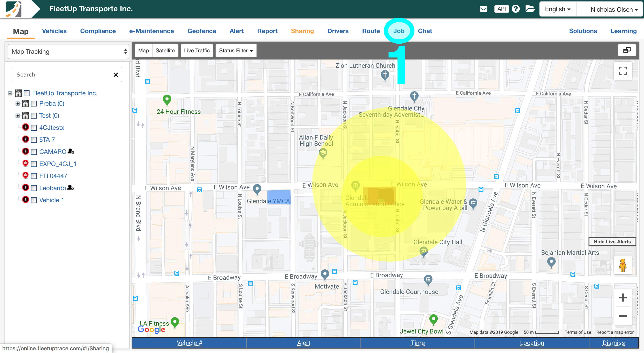The image size is (644, 353).
Task: Click Allan F Daily High School pin
Action: (323, 154)
